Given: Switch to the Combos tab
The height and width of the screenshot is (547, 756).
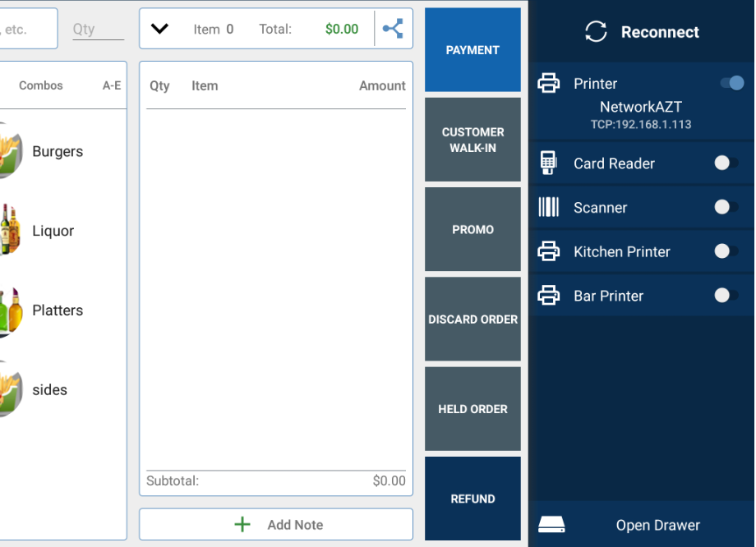Looking at the screenshot, I should click(x=41, y=85).
